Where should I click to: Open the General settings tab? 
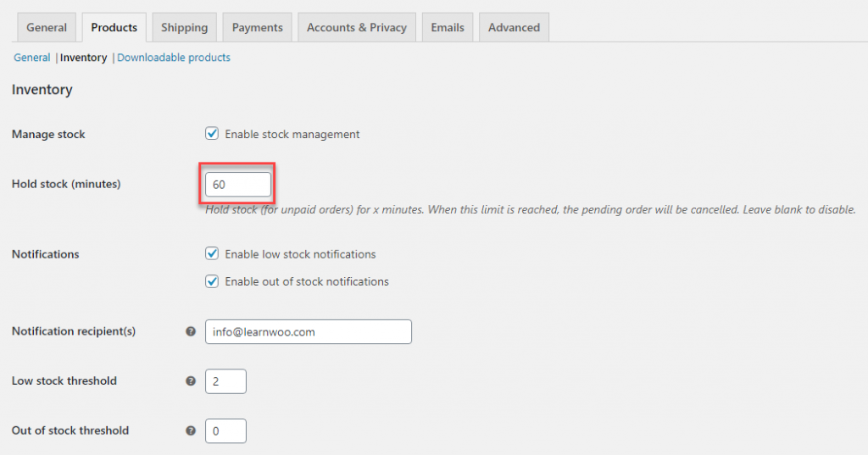point(47,28)
